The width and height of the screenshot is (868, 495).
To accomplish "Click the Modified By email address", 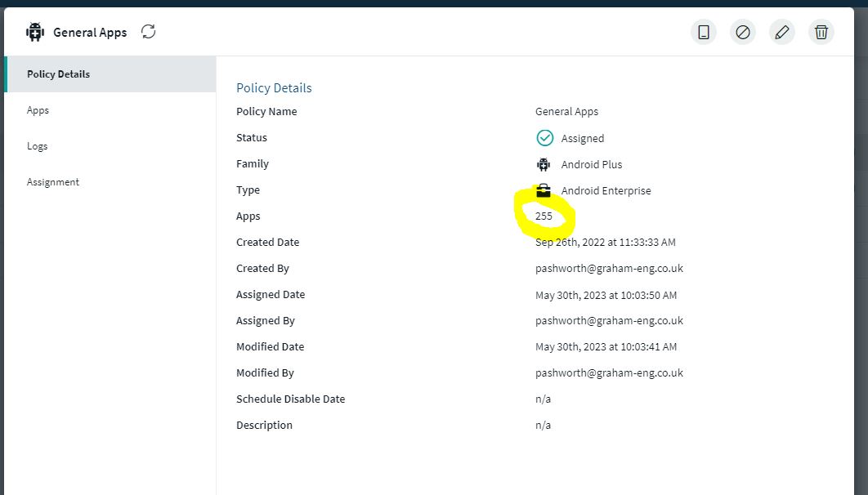I will [609, 373].
